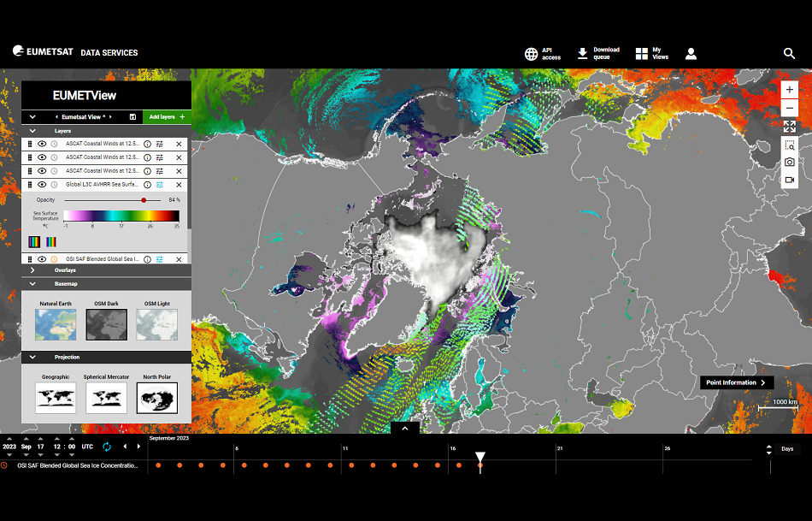
Task: Go to next view right of Eumetsat View
Action: pyautogui.click(x=110, y=117)
